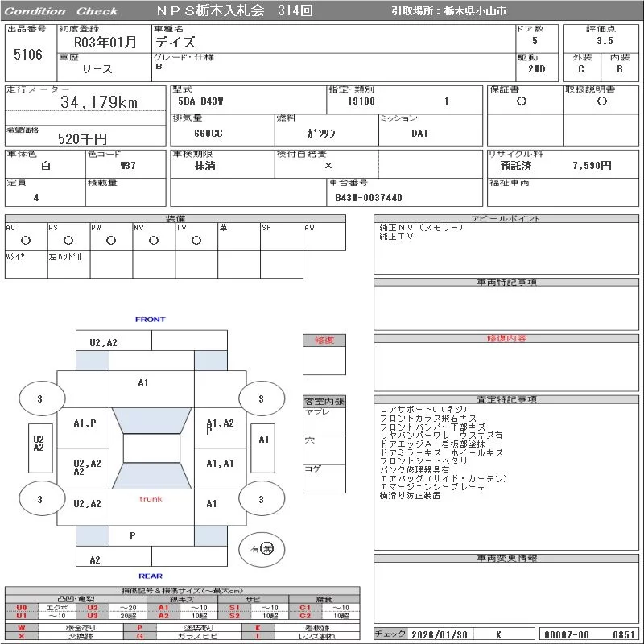
Task: Click the circle mark under PW equipment
Action: coord(111,240)
